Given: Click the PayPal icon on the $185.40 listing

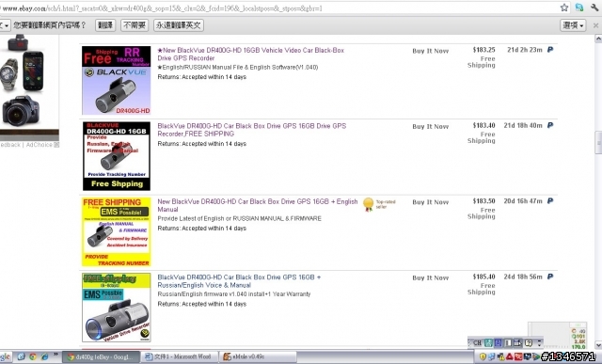Looking at the screenshot, I should click(550, 277).
